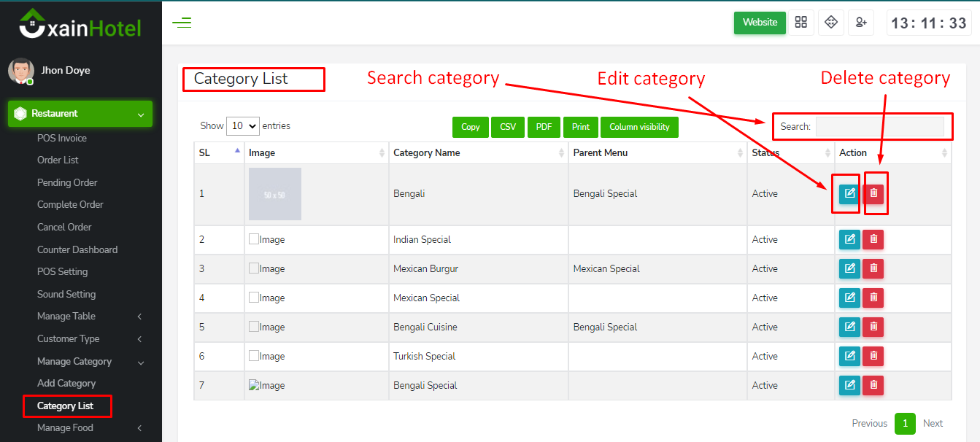980x442 pixels.
Task: Click the user add icon in header
Action: 861,23
